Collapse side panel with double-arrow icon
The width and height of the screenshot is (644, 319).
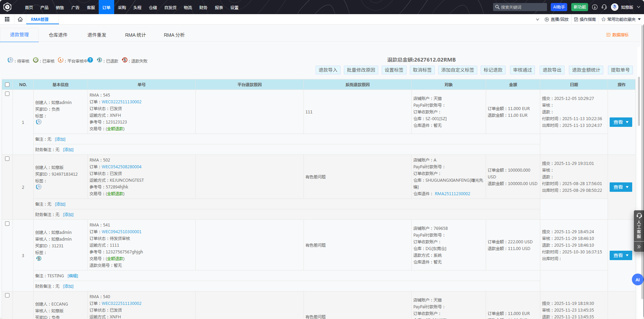coord(639,247)
